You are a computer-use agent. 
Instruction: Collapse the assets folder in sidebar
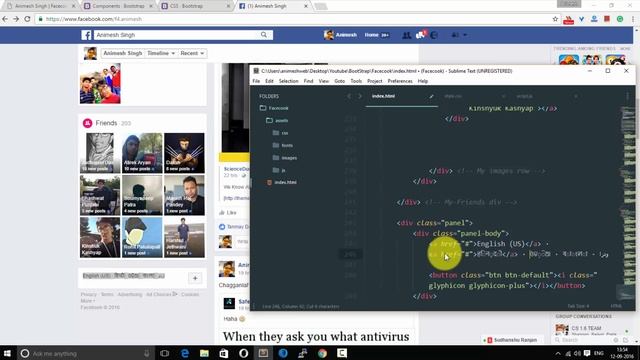[x=277, y=120]
